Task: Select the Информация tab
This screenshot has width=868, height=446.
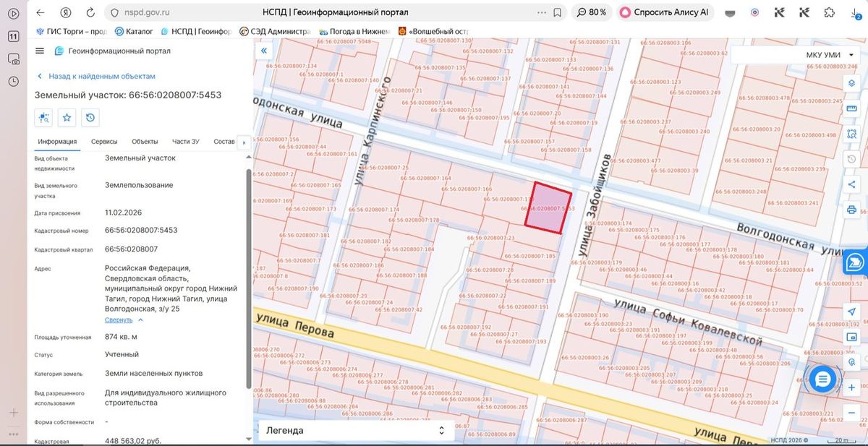Action: tap(58, 142)
